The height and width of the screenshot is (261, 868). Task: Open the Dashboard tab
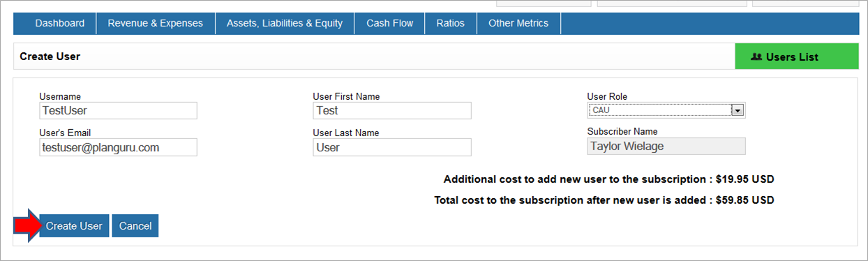pyautogui.click(x=60, y=23)
